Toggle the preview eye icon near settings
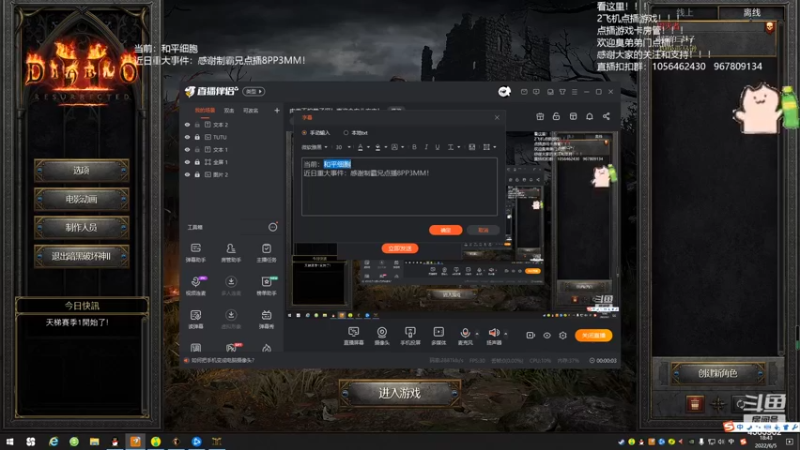Image resolution: width=800 pixels, height=450 pixels. 547,335
